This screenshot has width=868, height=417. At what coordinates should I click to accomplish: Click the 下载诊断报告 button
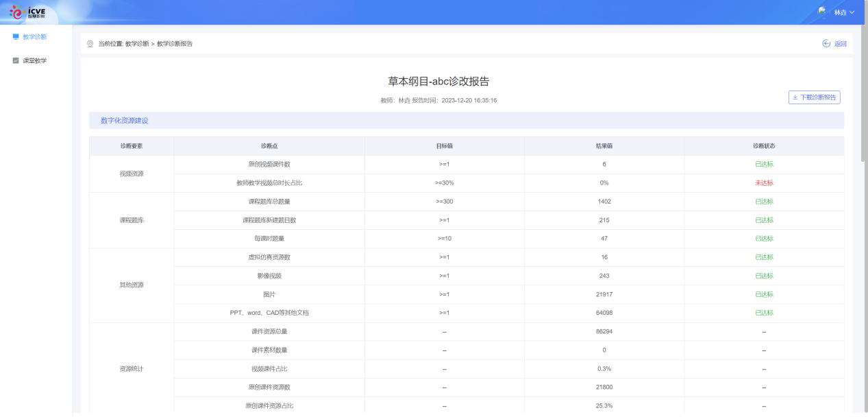coord(814,97)
